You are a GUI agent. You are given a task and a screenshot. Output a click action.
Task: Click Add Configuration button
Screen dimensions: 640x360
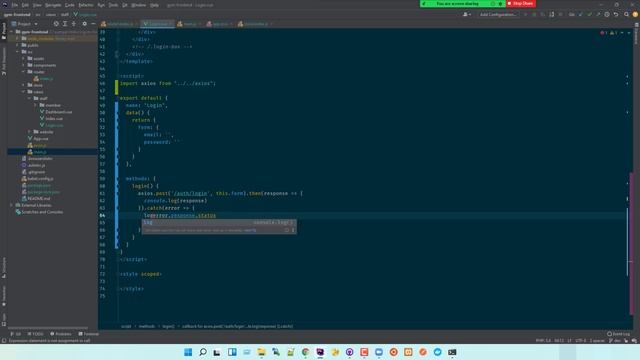(x=498, y=14)
